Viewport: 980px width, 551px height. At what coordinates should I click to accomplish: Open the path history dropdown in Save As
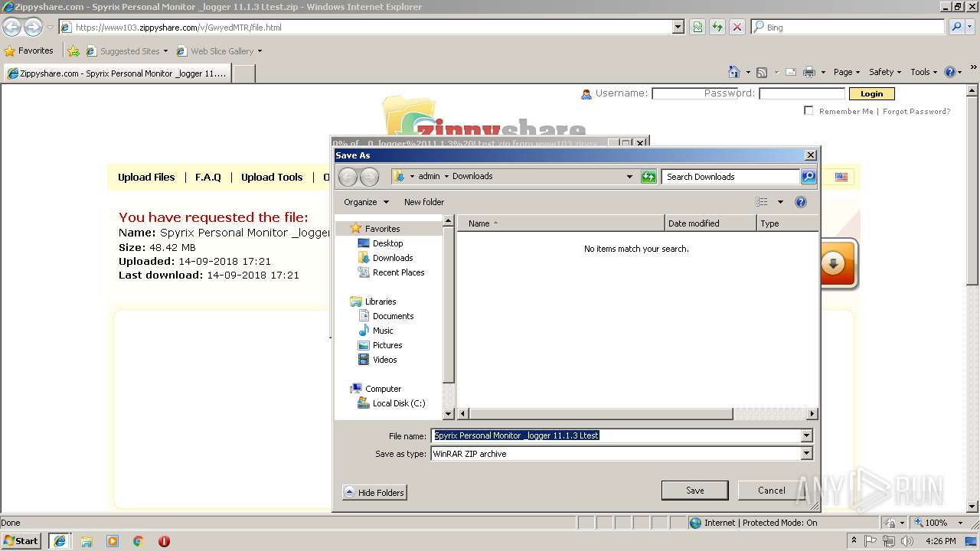[629, 177]
